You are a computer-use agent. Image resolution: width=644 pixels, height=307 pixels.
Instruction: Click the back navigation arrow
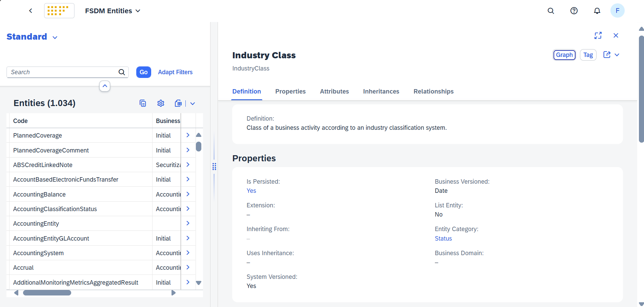tap(31, 11)
